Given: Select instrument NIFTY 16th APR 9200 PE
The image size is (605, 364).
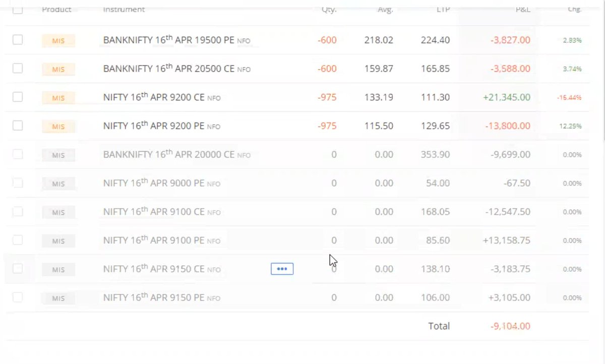Looking at the screenshot, I should [162, 126].
